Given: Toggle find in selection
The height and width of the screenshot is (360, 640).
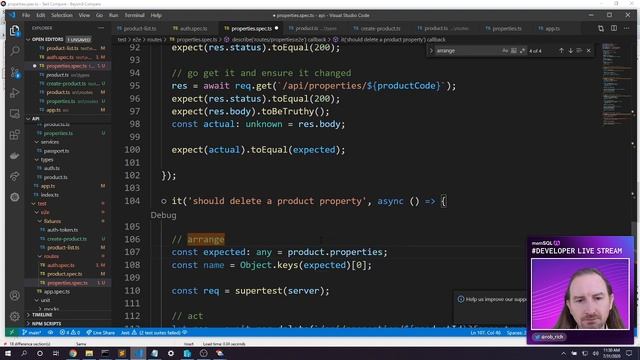Looking at the screenshot, I should click(579, 51).
